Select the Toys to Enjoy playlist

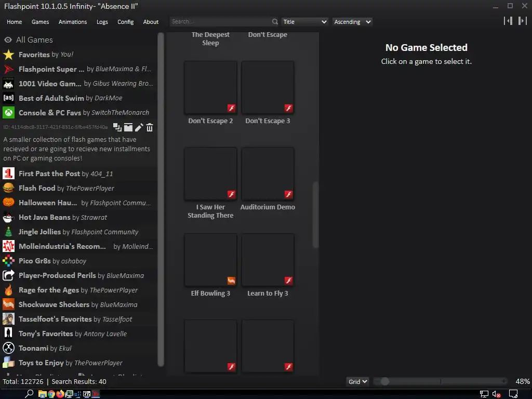click(79, 363)
